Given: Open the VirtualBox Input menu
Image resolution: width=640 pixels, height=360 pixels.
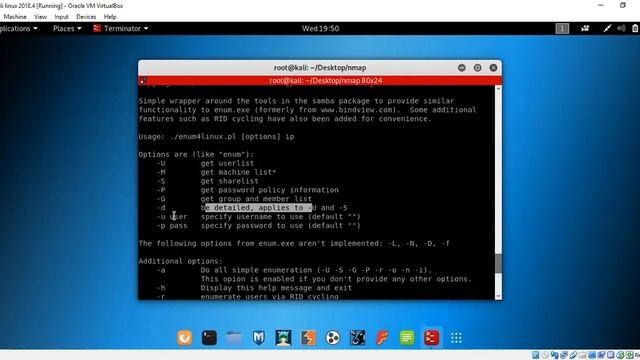Looking at the screenshot, I should click(61, 17).
